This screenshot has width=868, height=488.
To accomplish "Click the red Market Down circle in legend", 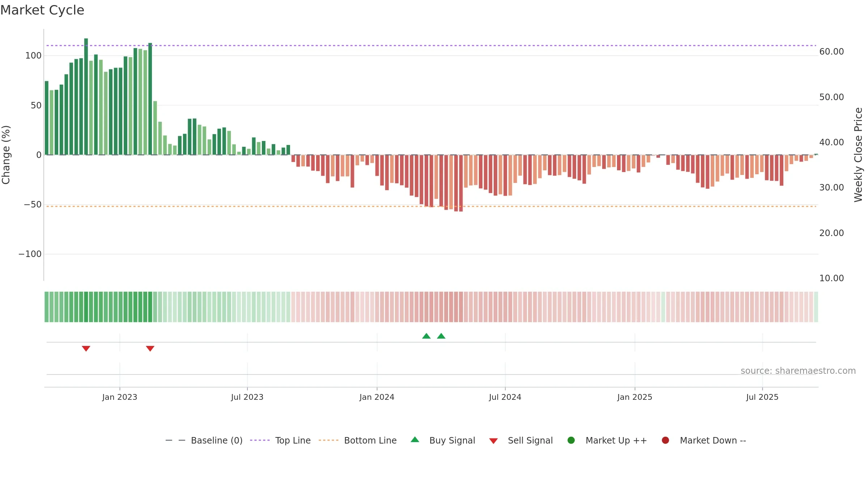I will 665,440.
